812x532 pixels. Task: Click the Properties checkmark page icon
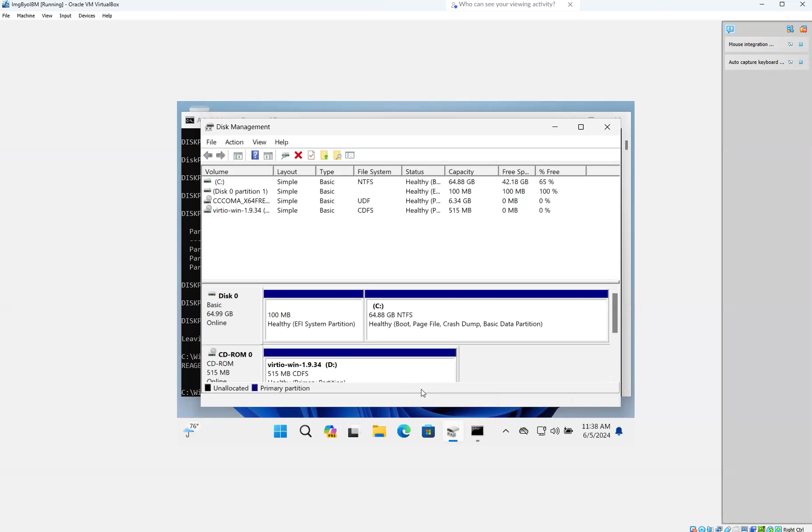[311, 155]
